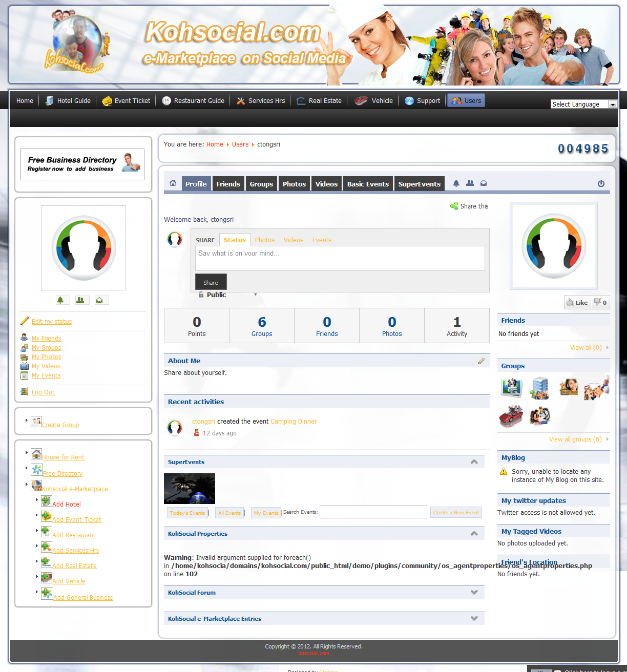Viewport: 627px width, 672px height.
Task: Click the Create Group icon in sidebar
Action: [36, 422]
